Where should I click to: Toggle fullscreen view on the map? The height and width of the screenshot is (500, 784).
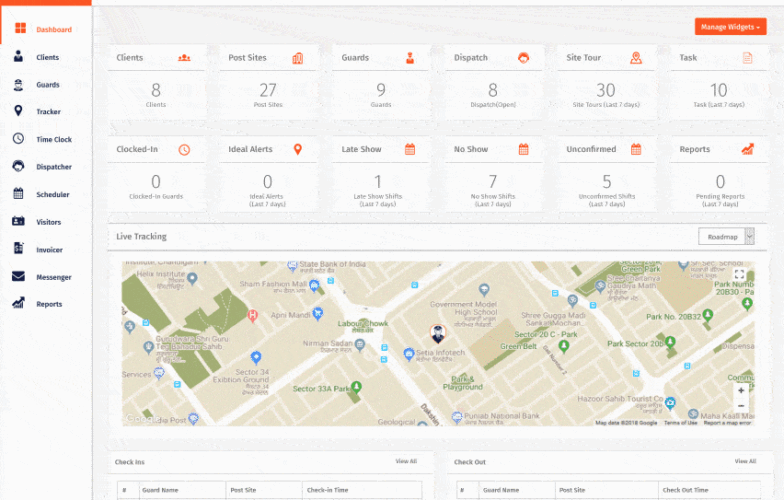[740, 274]
